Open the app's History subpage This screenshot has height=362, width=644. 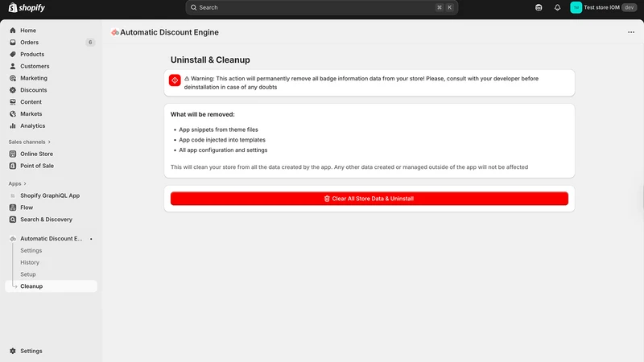click(30, 262)
